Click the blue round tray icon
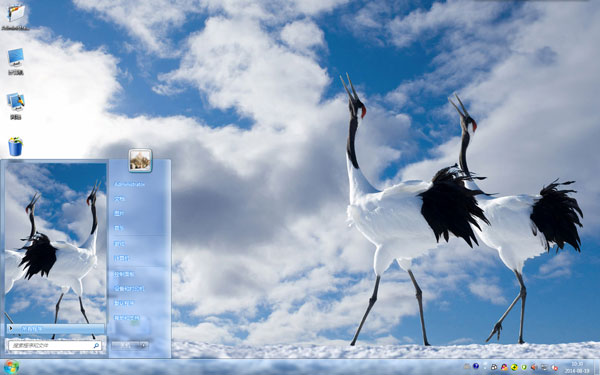The height and width of the screenshot is (375, 600). click(476, 366)
